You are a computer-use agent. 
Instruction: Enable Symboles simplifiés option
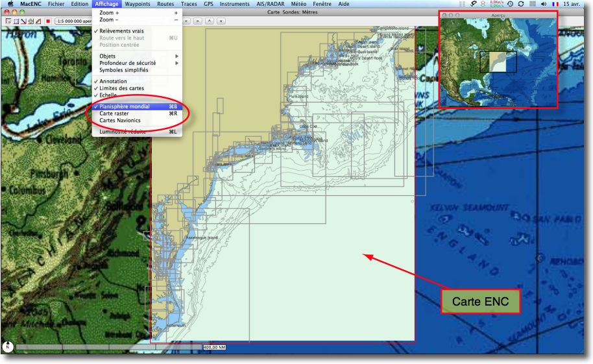(137, 70)
